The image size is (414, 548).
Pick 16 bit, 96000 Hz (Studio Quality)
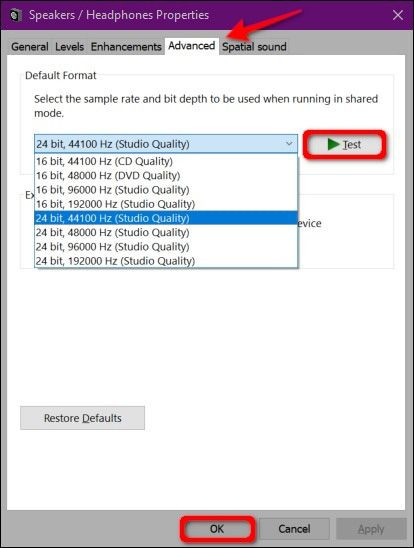coord(166,190)
